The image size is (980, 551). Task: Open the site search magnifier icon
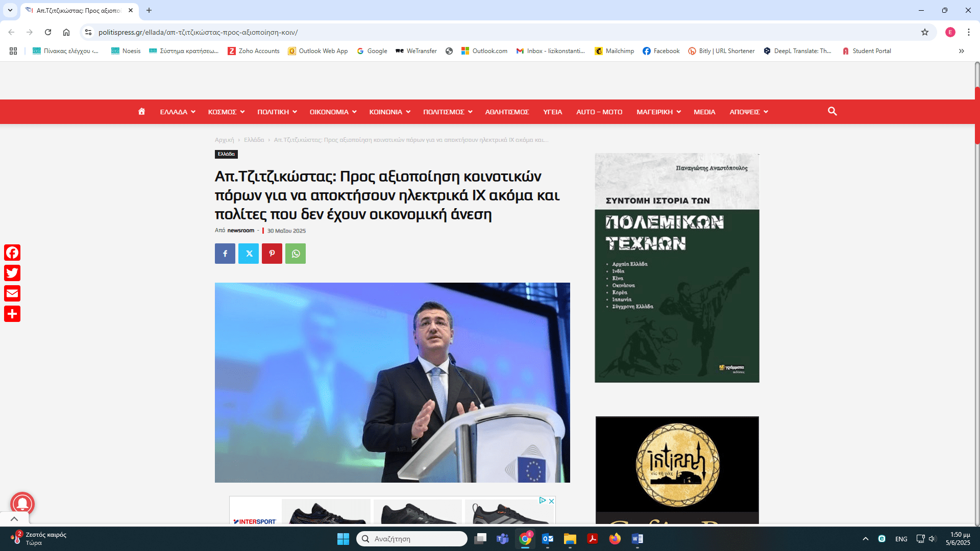pyautogui.click(x=832, y=111)
